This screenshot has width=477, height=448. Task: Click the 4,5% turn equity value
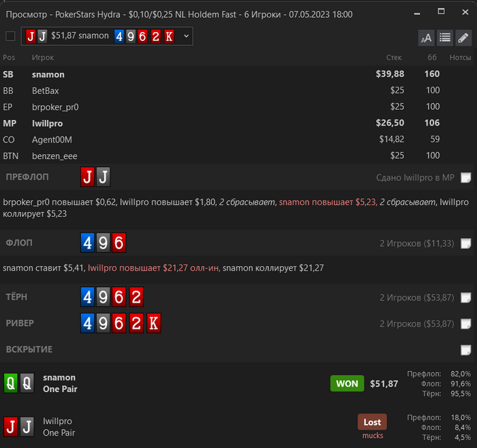tap(463, 437)
